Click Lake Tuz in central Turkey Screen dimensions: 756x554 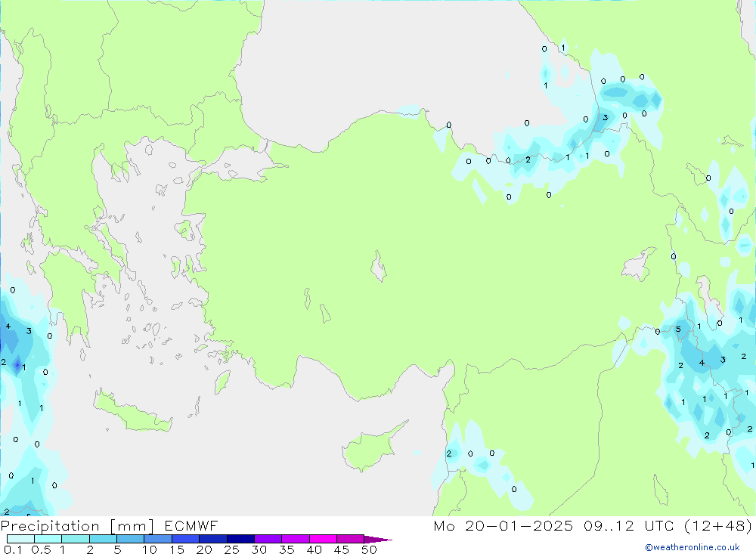[x=378, y=267]
